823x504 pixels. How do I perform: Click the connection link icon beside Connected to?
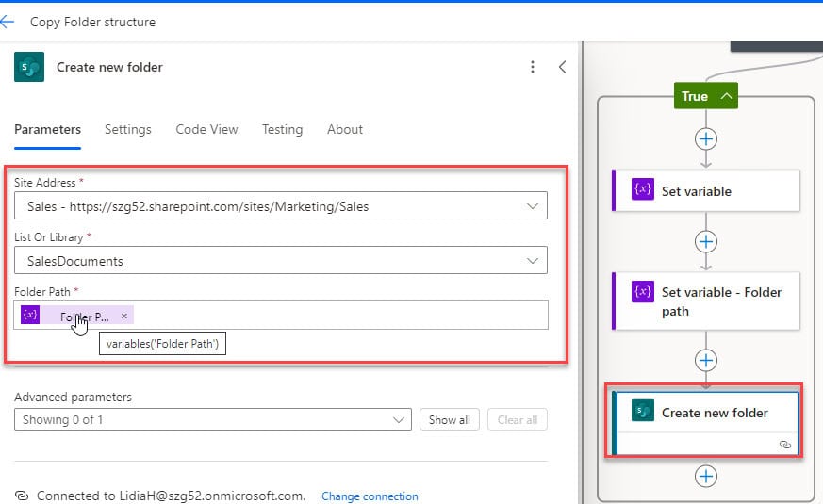click(22, 496)
